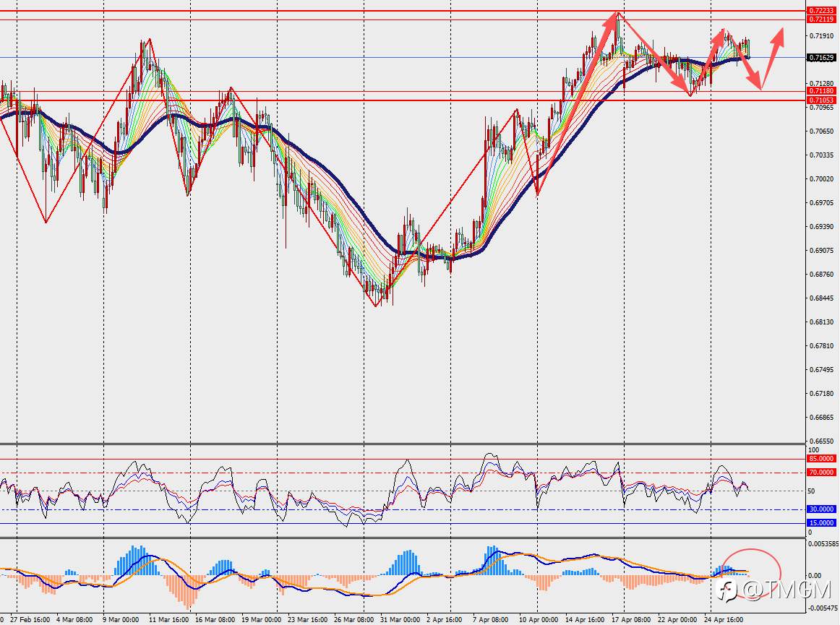Image resolution: width=840 pixels, height=625 pixels.
Task: Click the 9 Mar 00:00 time label
Action: pyautogui.click(x=121, y=620)
